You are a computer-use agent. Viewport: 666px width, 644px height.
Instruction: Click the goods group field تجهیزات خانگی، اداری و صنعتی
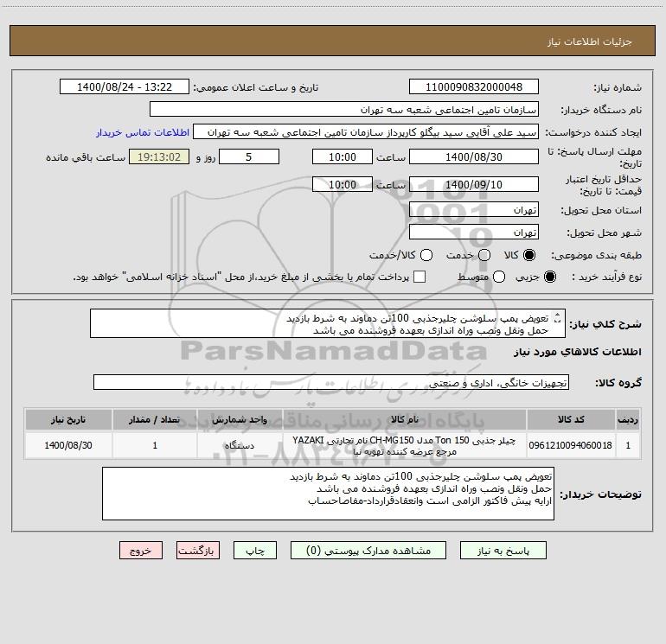331,382
